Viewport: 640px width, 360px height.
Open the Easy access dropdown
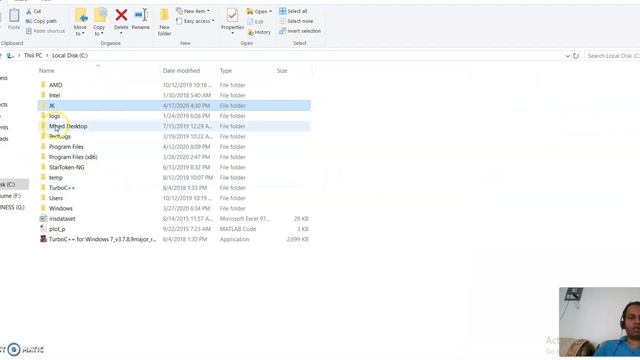195,21
